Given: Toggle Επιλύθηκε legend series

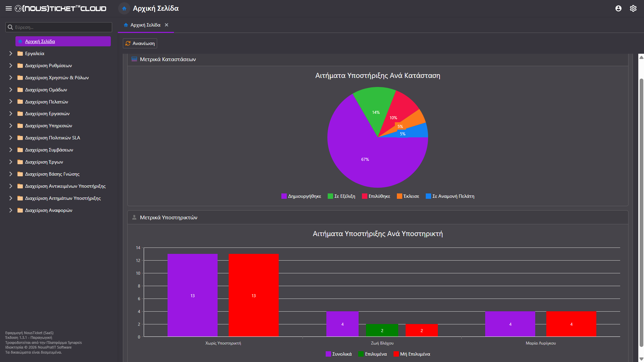Looking at the screenshot, I should tap(376, 196).
